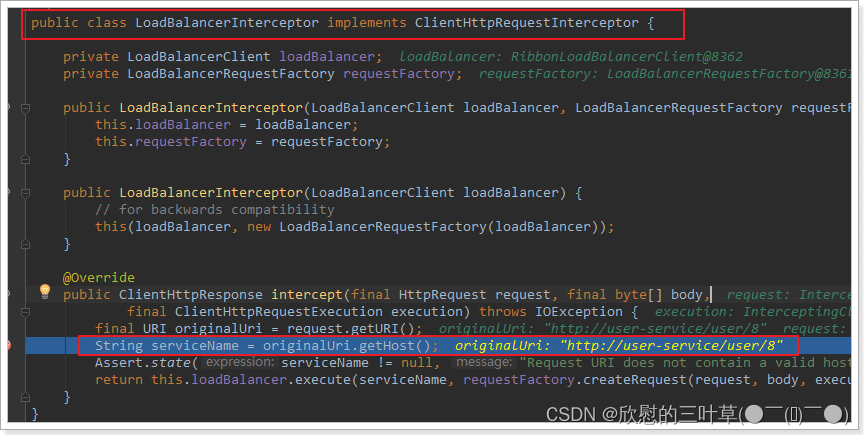864x435 pixels.
Task: Collapse the two-parameter LoadBalancerInterceptor constructor fold marker
Action: (25, 108)
